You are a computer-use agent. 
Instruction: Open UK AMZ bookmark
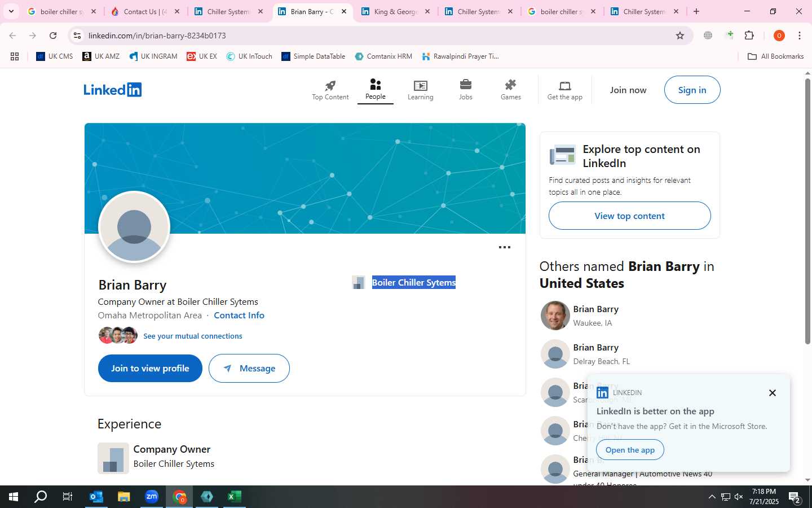pos(101,56)
